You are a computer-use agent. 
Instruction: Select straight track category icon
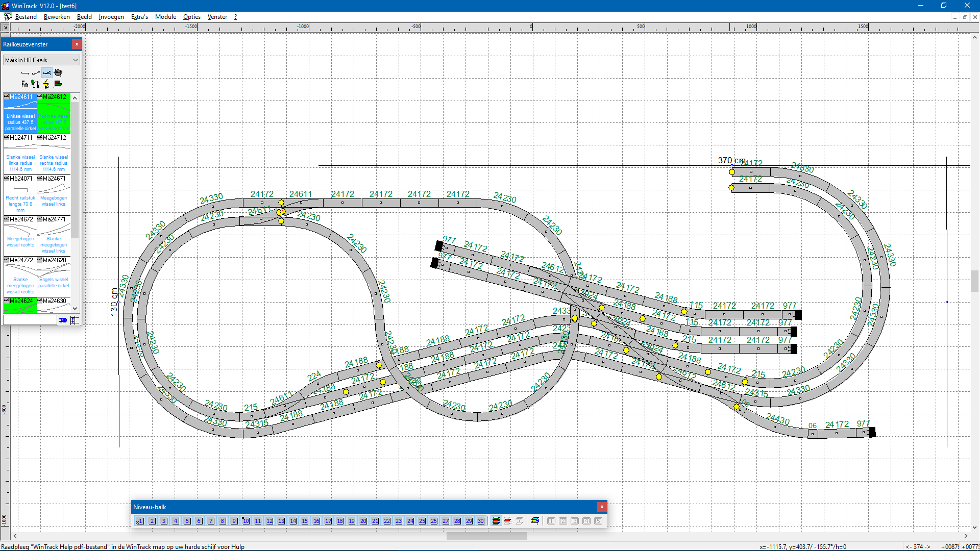25,73
